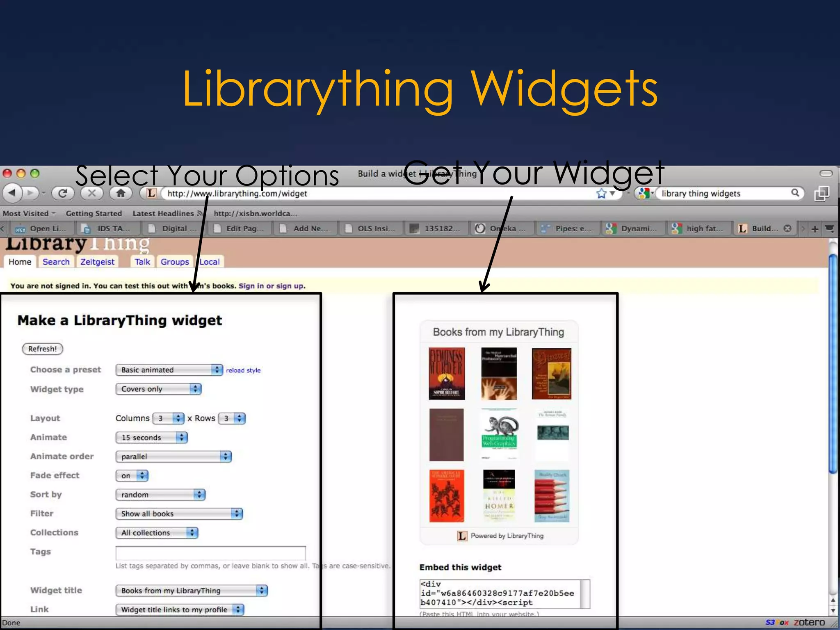Click the S3Fox status bar icon
Image resolution: width=840 pixels, height=630 pixels.
[777, 622]
